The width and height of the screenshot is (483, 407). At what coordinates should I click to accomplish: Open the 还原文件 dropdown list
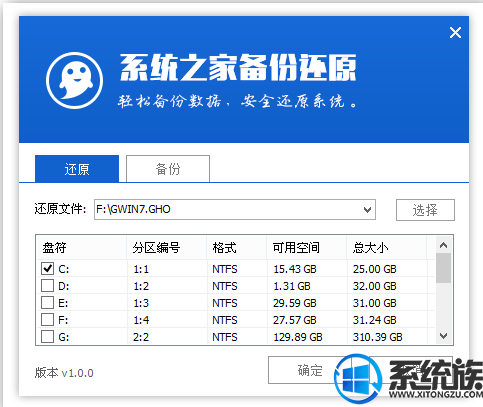pos(367,210)
